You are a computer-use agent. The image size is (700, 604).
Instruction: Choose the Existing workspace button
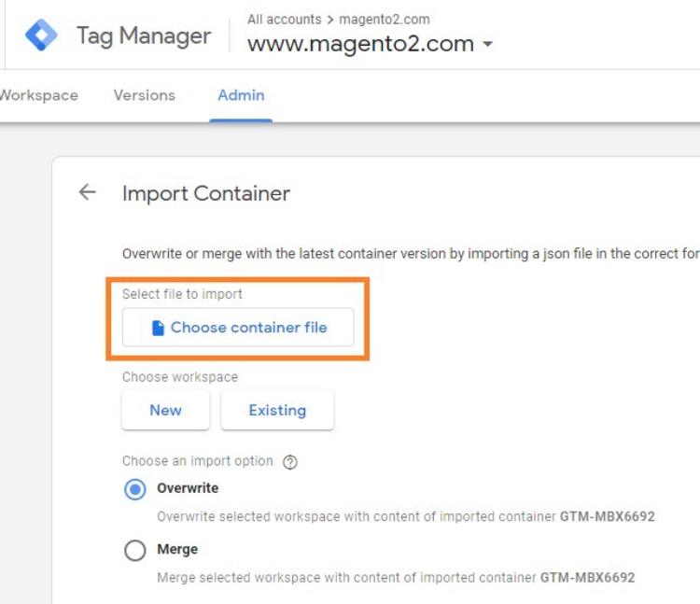point(277,410)
